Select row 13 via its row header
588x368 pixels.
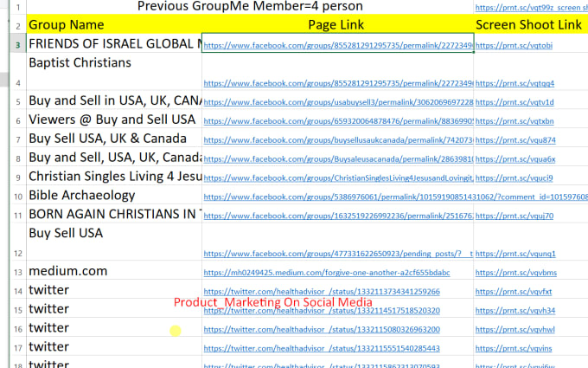(x=18, y=272)
